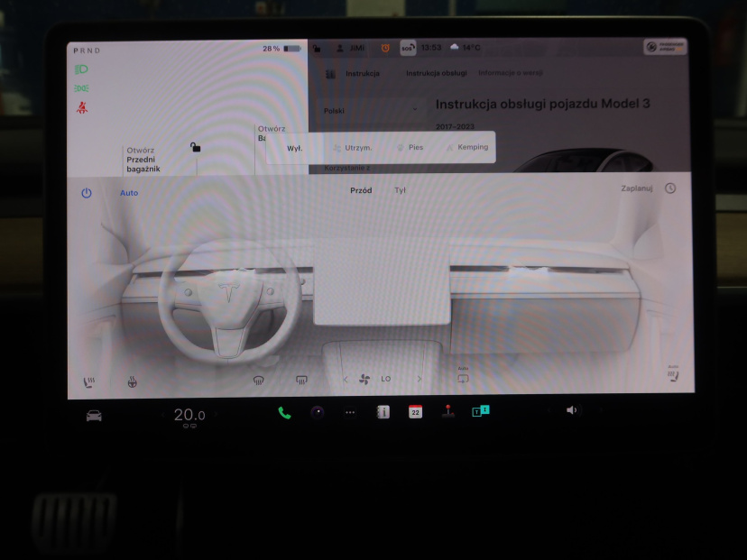Screen dimensions: 747x560
Task: Tap the Model 3 car image
Action: 586,160
